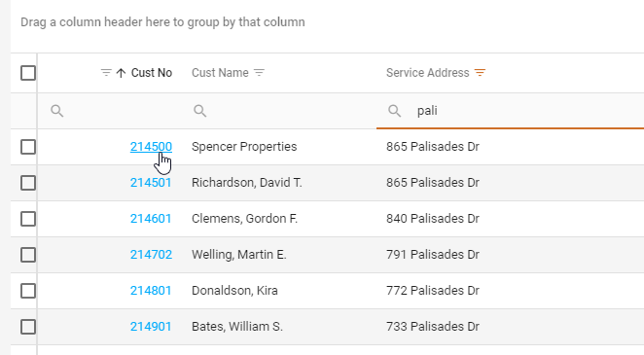Click the Service Address column header
The image size is (644, 355).
[428, 73]
